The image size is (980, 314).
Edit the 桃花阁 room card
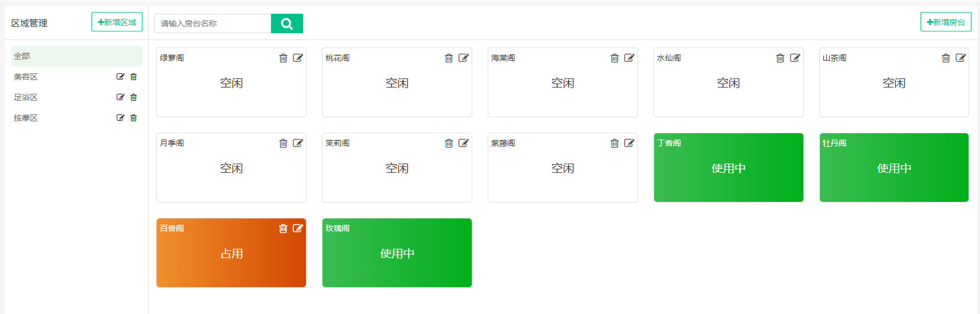click(464, 58)
